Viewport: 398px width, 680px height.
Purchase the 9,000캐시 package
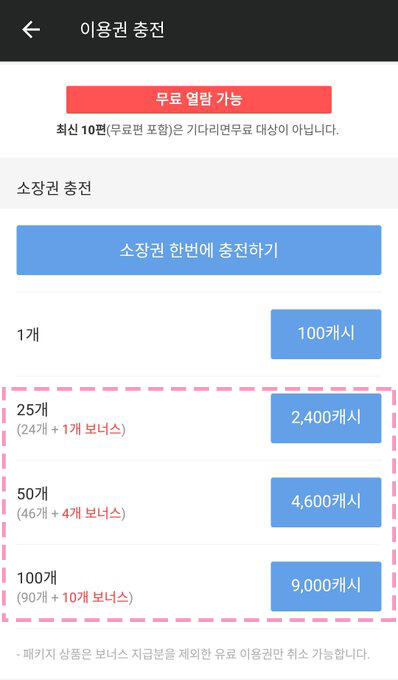tap(326, 586)
